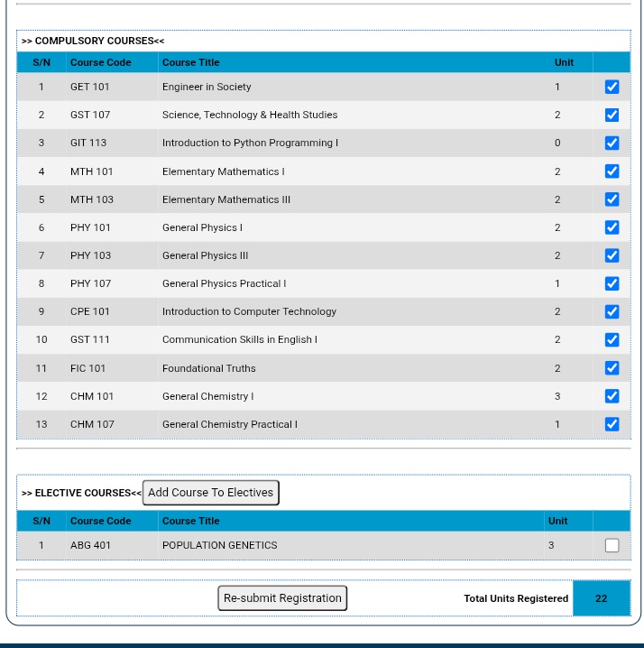Uncheck CHM 101 General Chemistry I checkbox
The height and width of the screenshot is (648, 644).
pyautogui.click(x=612, y=396)
